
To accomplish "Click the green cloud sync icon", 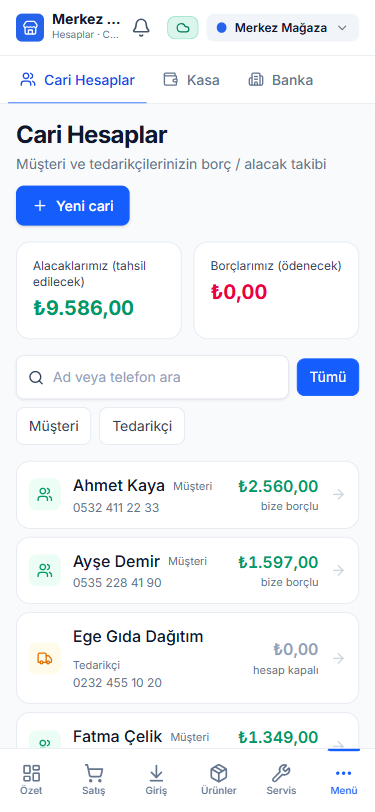I will (182, 28).
